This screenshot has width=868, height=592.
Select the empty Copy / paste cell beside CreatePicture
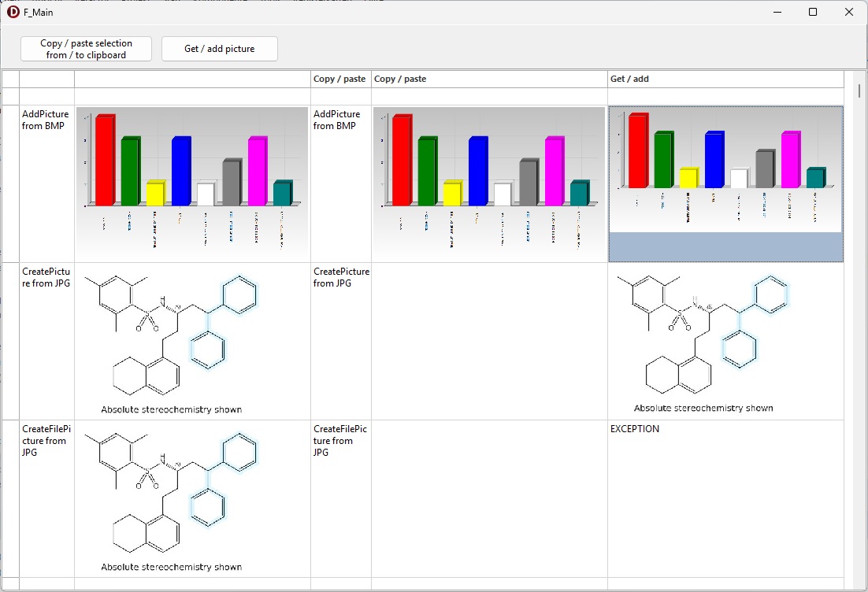click(488, 340)
